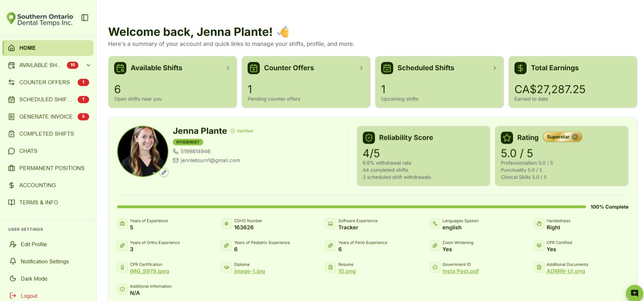The image size is (644, 301).
Task: Open Scheduled Shifts card chevron
Action: 494,68
